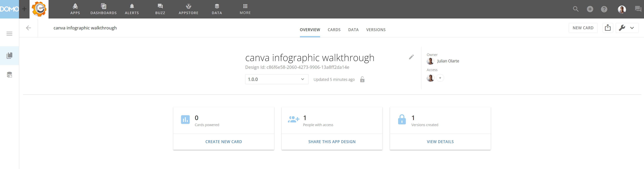Image resolution: width=644 pixels, height=169 pixels.
Task: Switch to the Cards tab
Action: [334, 30]
